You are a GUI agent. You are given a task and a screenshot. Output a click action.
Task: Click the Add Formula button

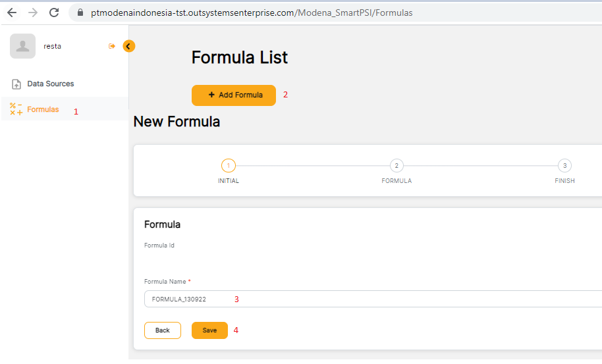[x=234, y=95]
